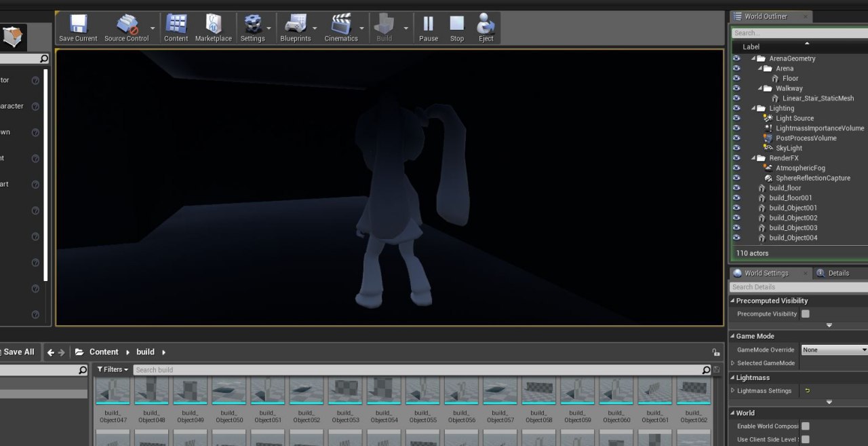Open the Filters dropdown

(112, 369)
